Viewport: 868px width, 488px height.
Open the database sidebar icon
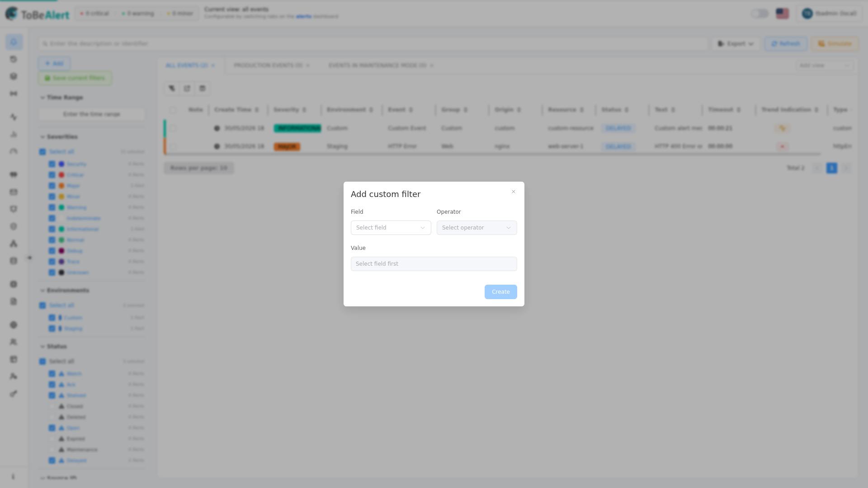pos(14,261)
